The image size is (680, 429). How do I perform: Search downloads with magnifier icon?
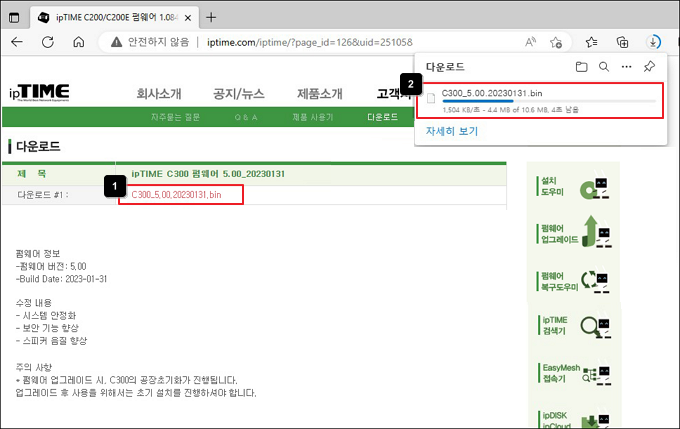(x=604, y=67)
